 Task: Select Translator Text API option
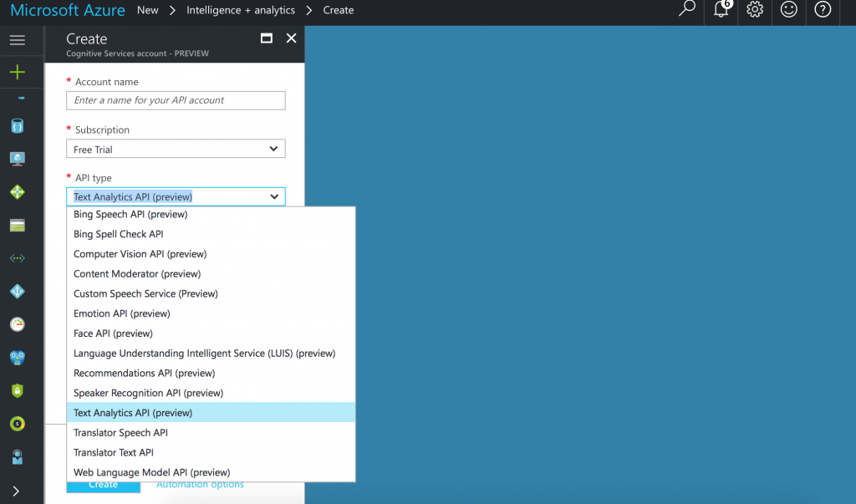[x=114, y=452]
